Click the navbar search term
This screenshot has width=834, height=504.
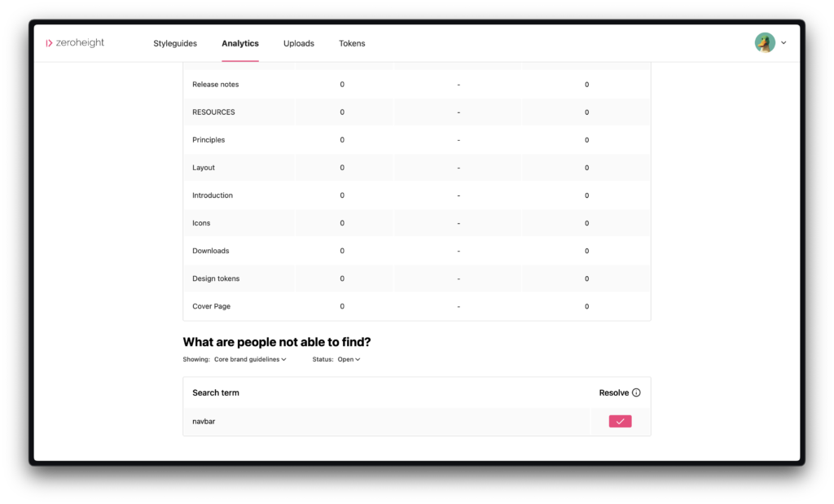[204, 422]
